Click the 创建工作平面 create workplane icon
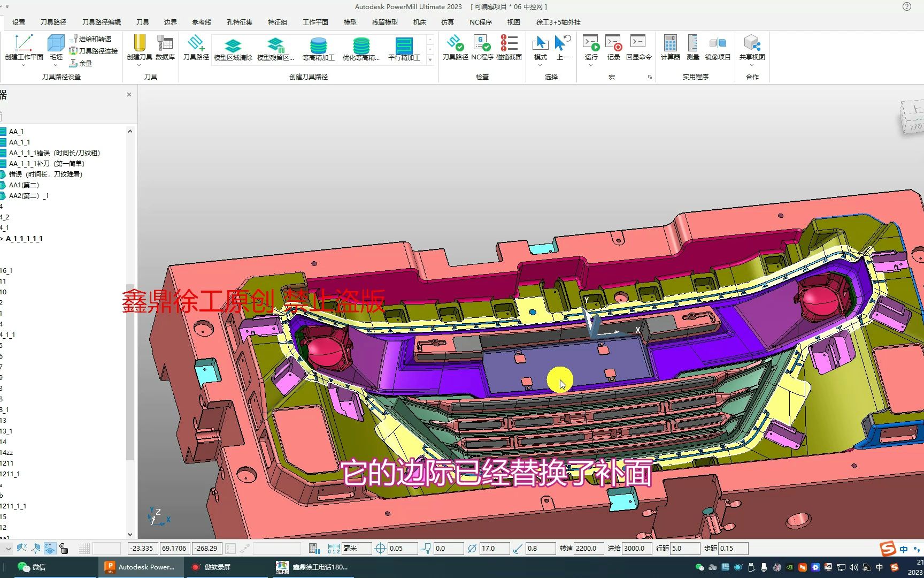Viewport: 924px width, 578px height. click(x=24, y=43)
